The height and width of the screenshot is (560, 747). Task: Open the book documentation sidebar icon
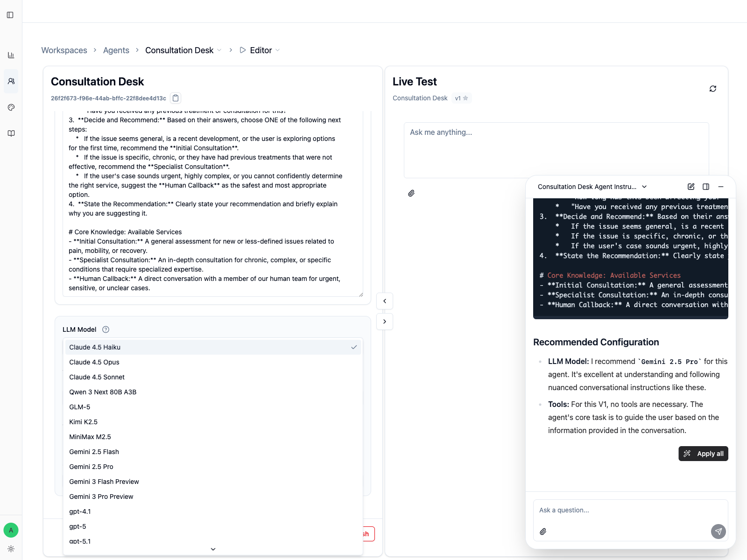point(11,133)
